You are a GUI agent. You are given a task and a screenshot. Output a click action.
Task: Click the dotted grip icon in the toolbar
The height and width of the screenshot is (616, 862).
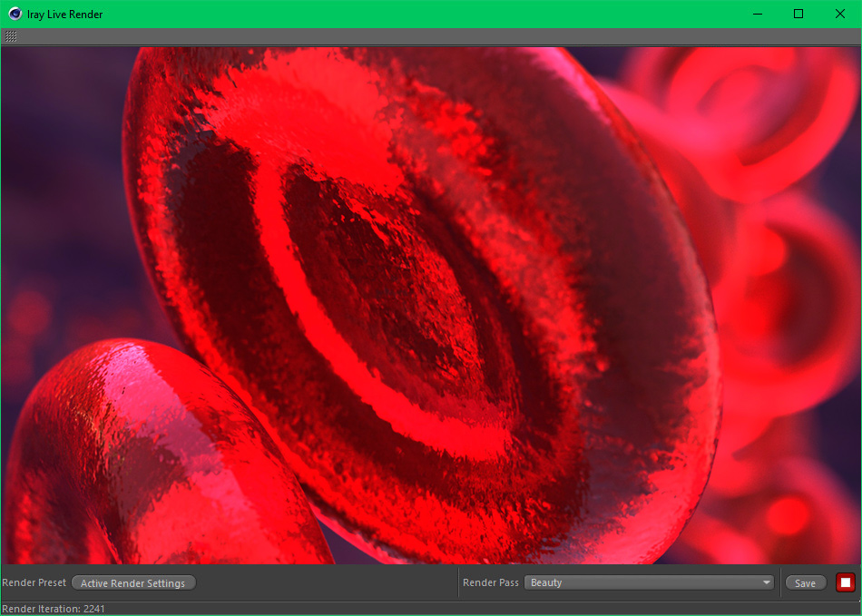point(11,37)
